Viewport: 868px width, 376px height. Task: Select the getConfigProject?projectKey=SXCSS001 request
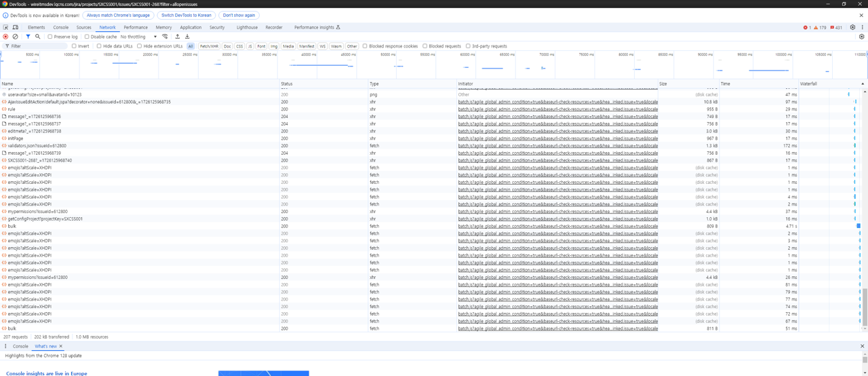45,219
